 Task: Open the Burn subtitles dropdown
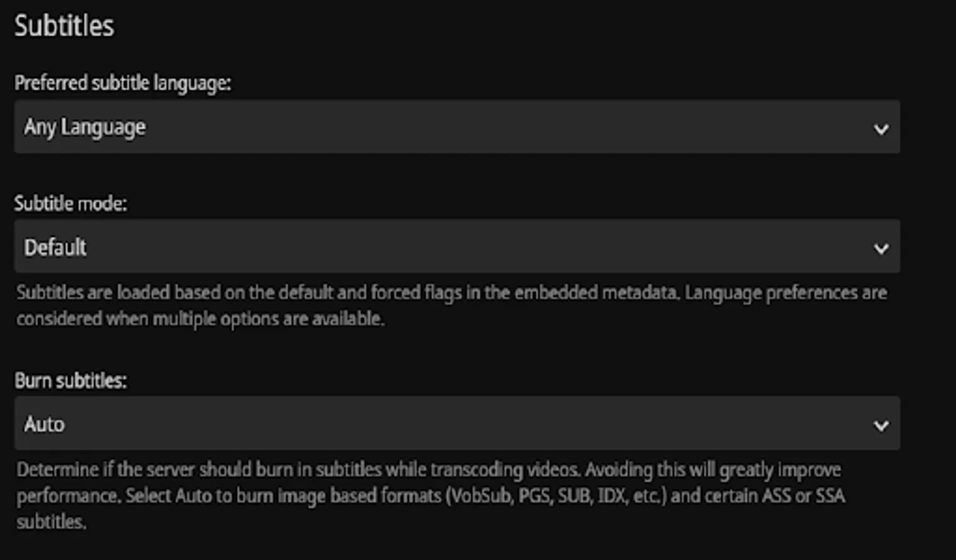point(457,424)
